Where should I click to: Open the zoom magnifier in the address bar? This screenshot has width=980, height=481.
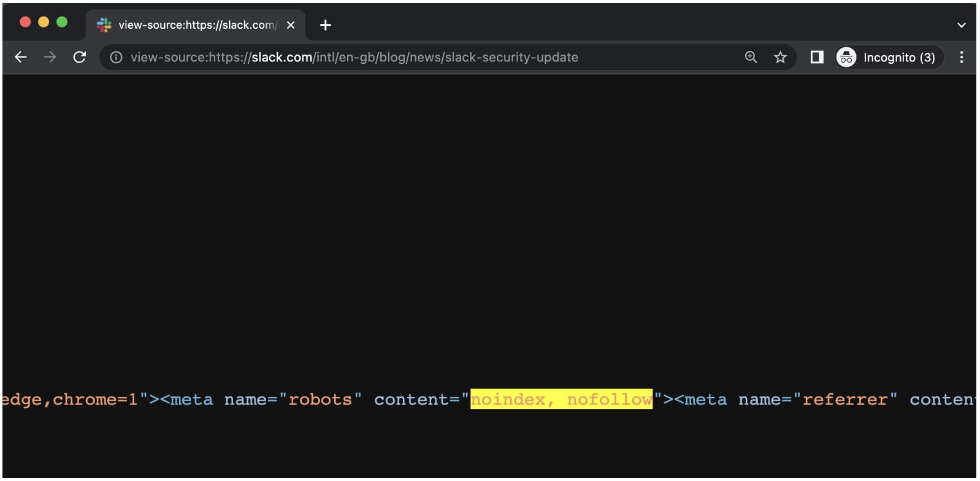coord(751,57)
